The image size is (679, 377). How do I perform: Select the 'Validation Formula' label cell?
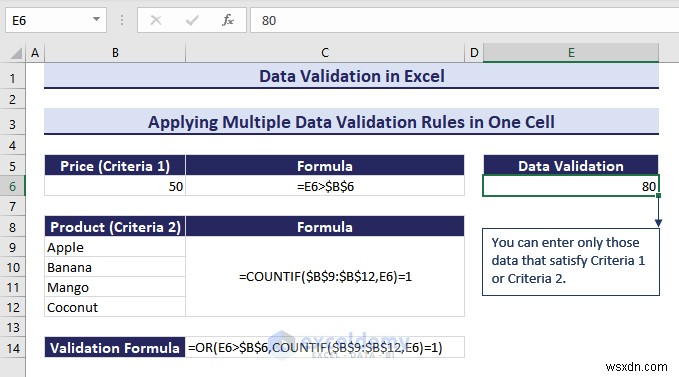tap(115, 348)
